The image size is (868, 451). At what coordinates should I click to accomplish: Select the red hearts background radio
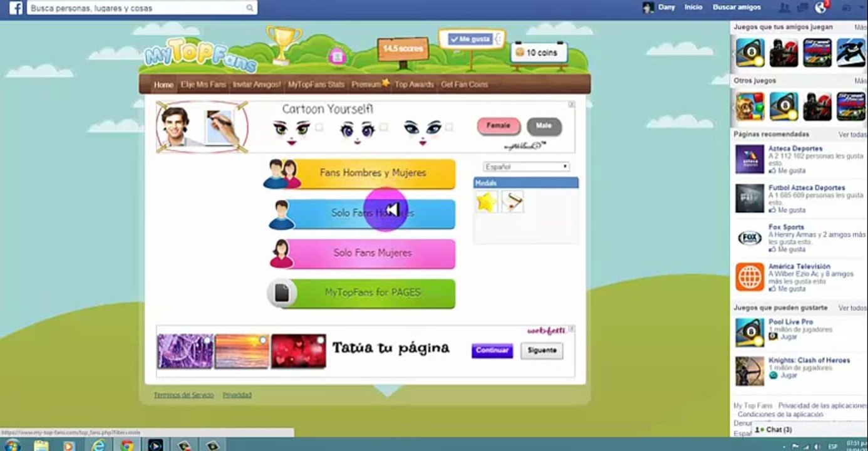(x=320, y=340)
